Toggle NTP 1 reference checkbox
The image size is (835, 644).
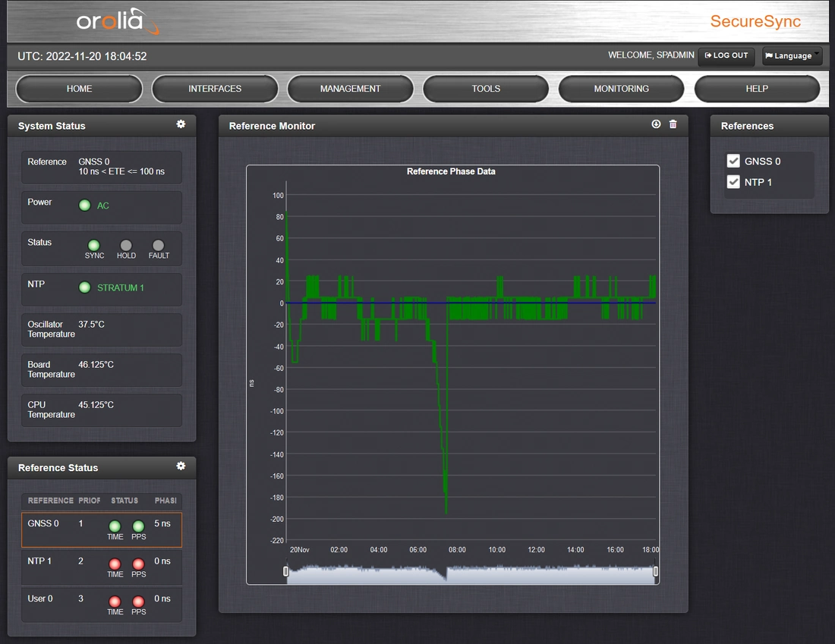733,182
